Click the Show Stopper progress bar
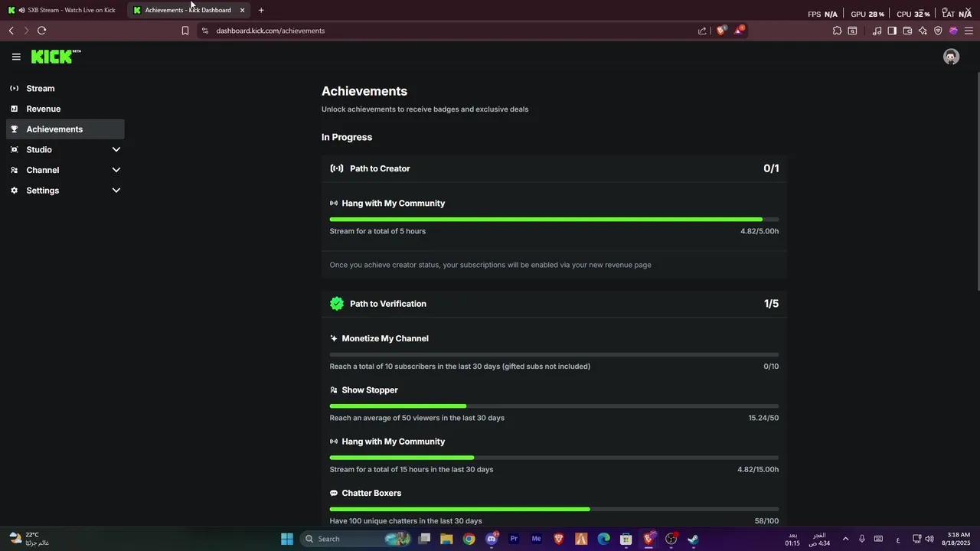Image resolution: width=980 pixels, height=551 pixels. pos(554,406)
